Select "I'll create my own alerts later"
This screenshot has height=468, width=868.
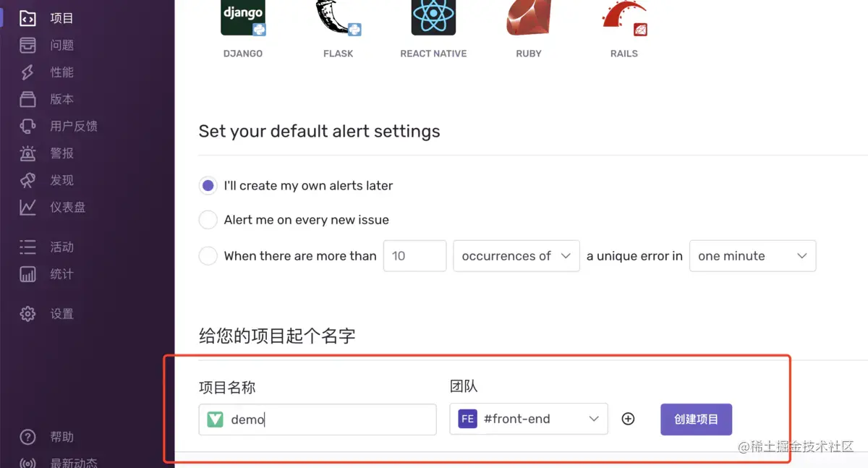[x=208, y=186]
